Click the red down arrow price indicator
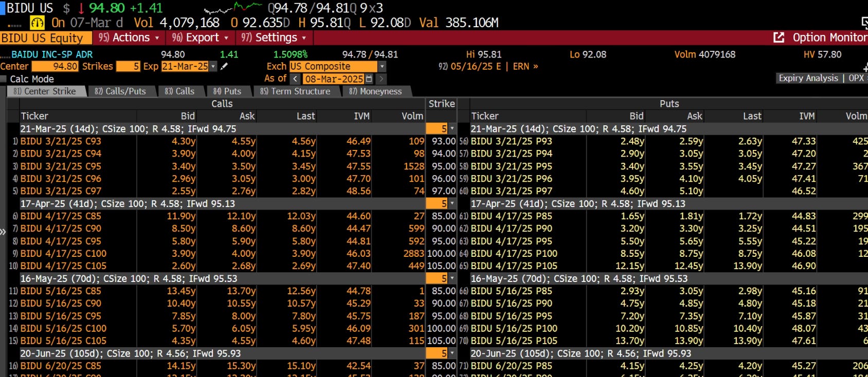 point(81,8)
